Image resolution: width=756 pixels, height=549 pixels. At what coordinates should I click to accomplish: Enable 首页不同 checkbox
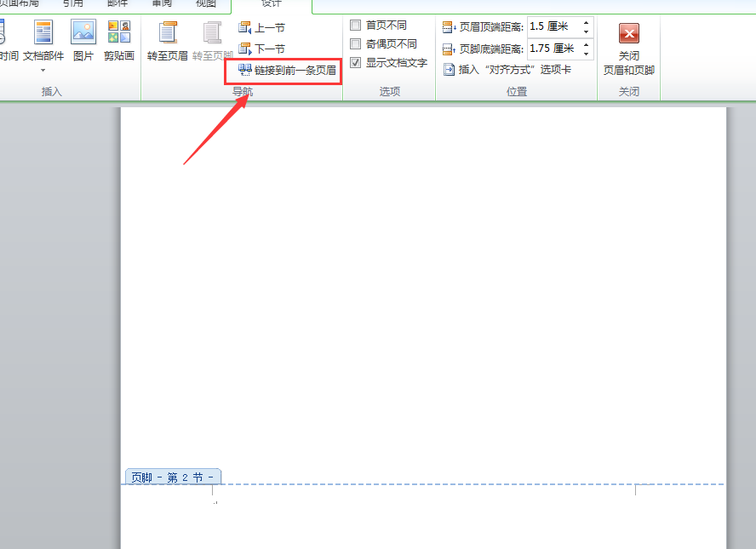tap(355, 25)
